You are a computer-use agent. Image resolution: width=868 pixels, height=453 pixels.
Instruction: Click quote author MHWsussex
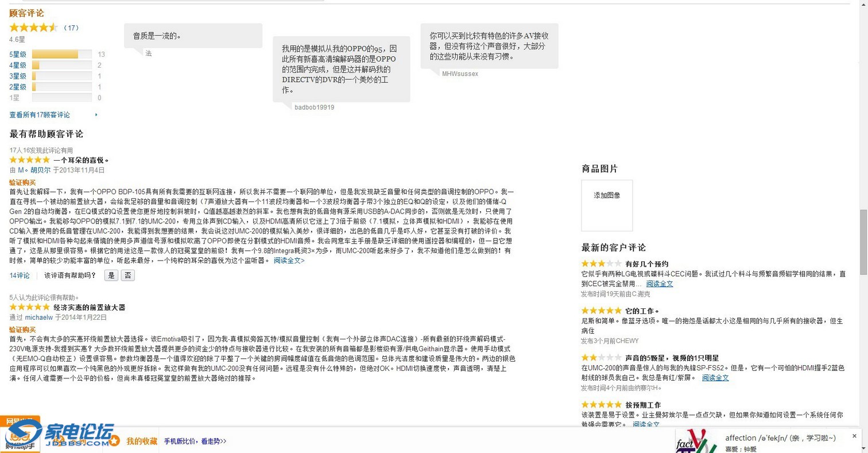pos(460,74)
